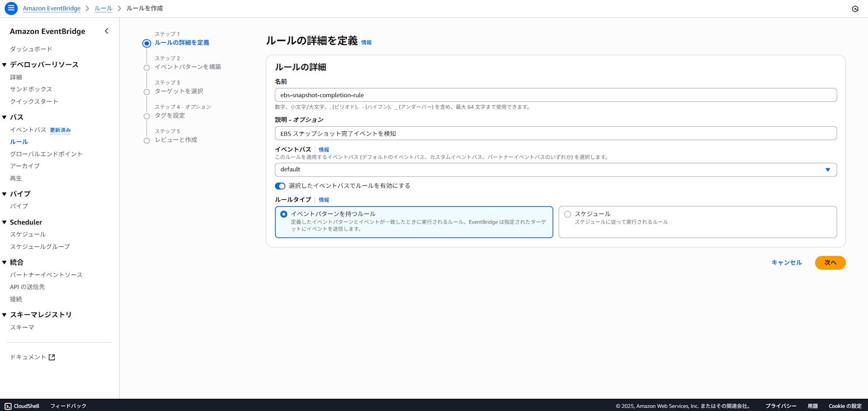
Task: Open パートナーイベントソース in the sidebar
Action: [46, 275]
